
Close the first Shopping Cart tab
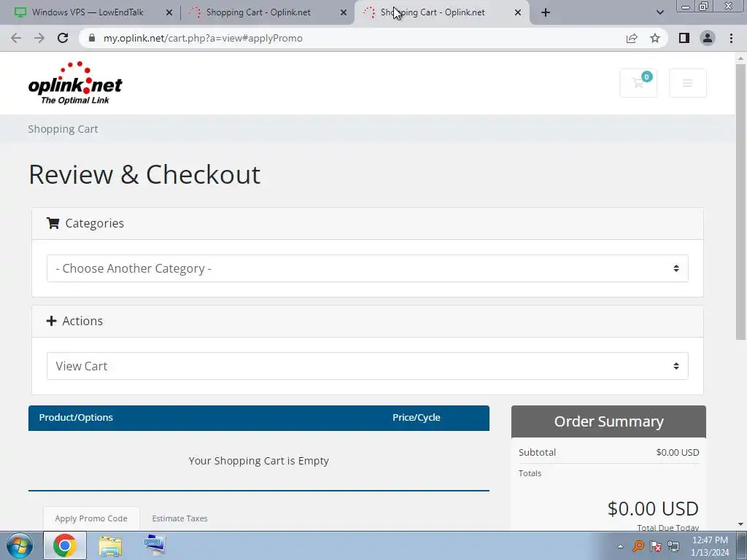344,12
